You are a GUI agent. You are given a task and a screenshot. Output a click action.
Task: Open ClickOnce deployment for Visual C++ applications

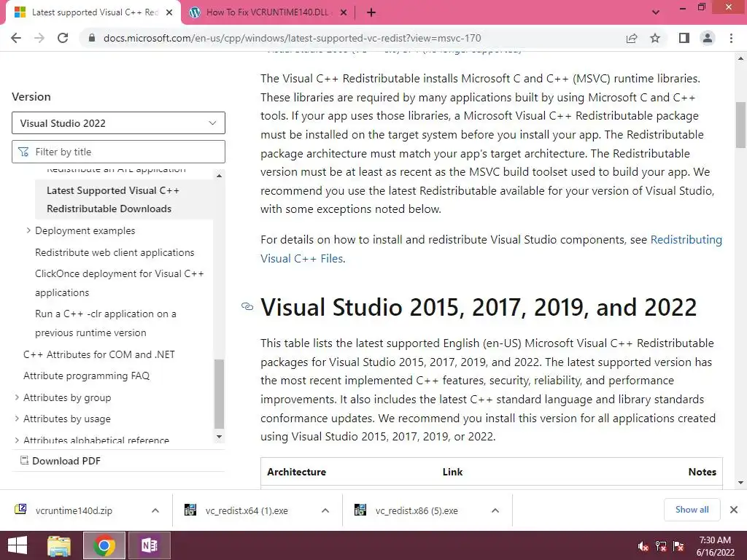coord(119,283)
